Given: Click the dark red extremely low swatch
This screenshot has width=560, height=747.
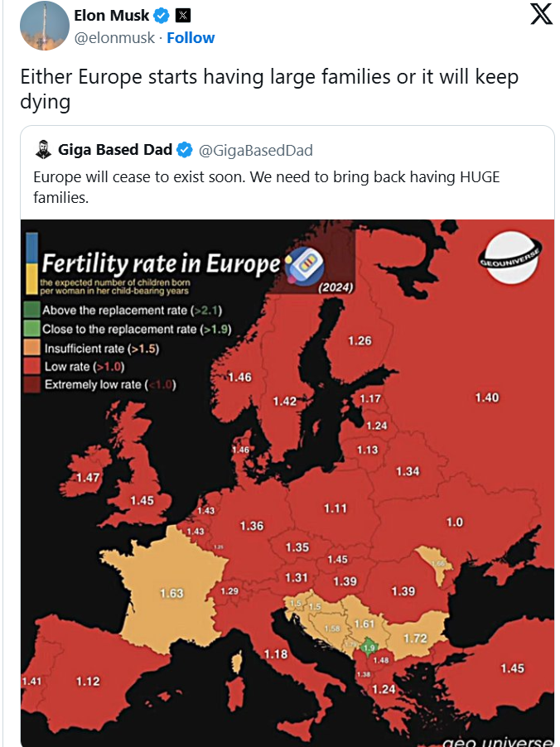Looking at the screenshot, I should [32, 384].
